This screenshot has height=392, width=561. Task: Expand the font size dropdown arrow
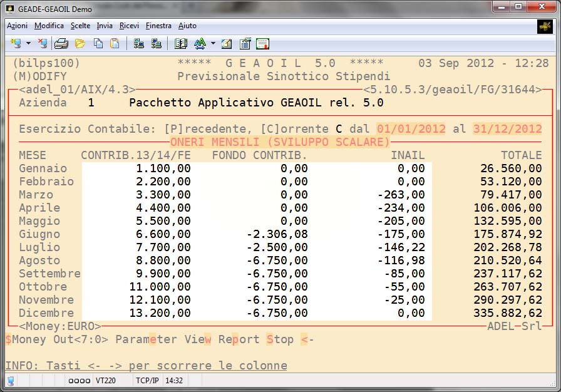[x=213, y=44]
